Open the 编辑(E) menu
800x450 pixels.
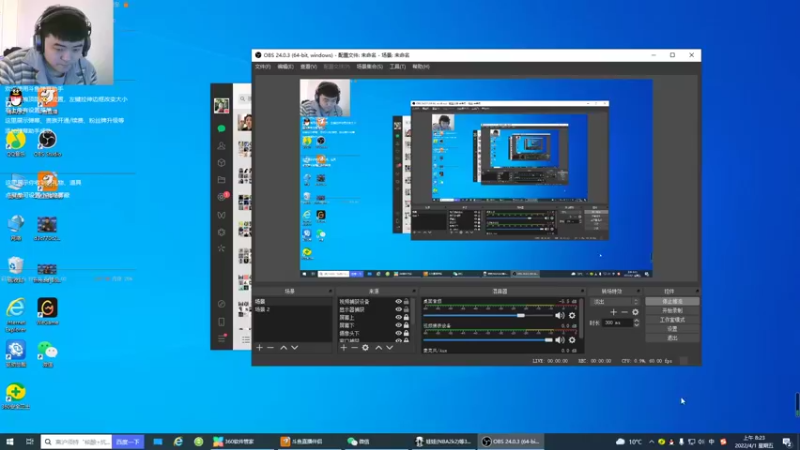(285, 67)
